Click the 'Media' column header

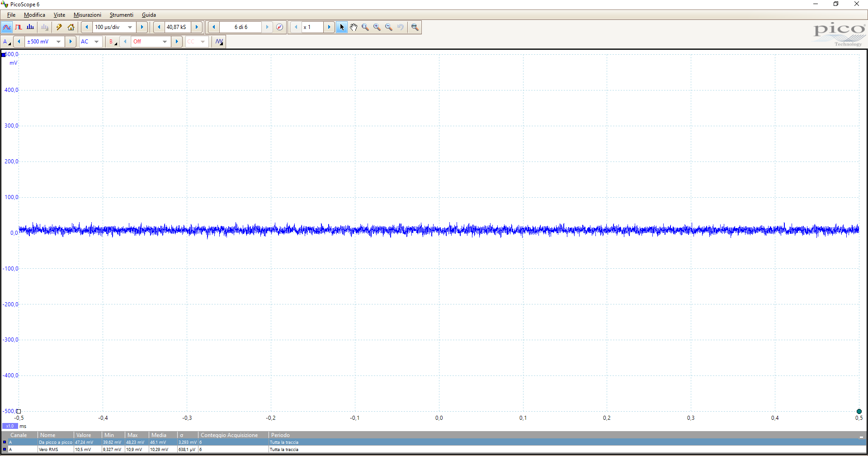pyautogui.click(x=163, y=435)
